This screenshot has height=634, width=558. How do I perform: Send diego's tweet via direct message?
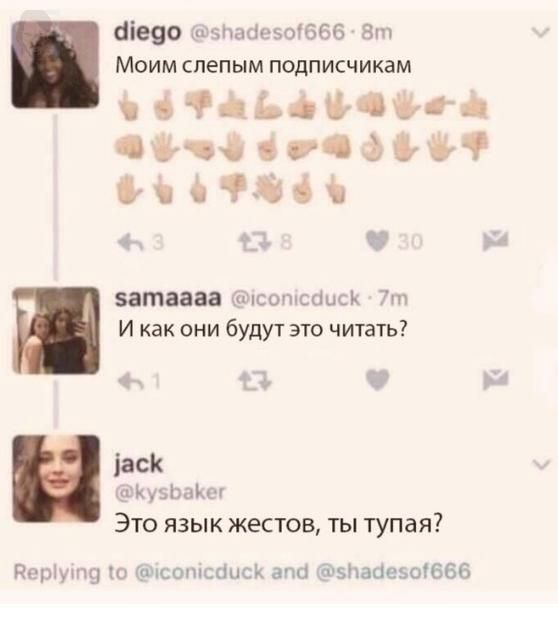click(x=495, y=241)
